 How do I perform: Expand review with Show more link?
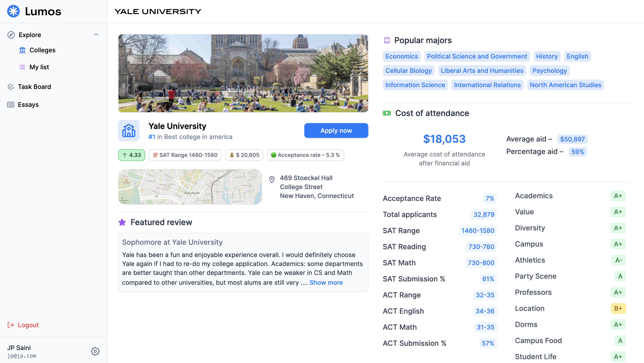click(x=326, y=282)
